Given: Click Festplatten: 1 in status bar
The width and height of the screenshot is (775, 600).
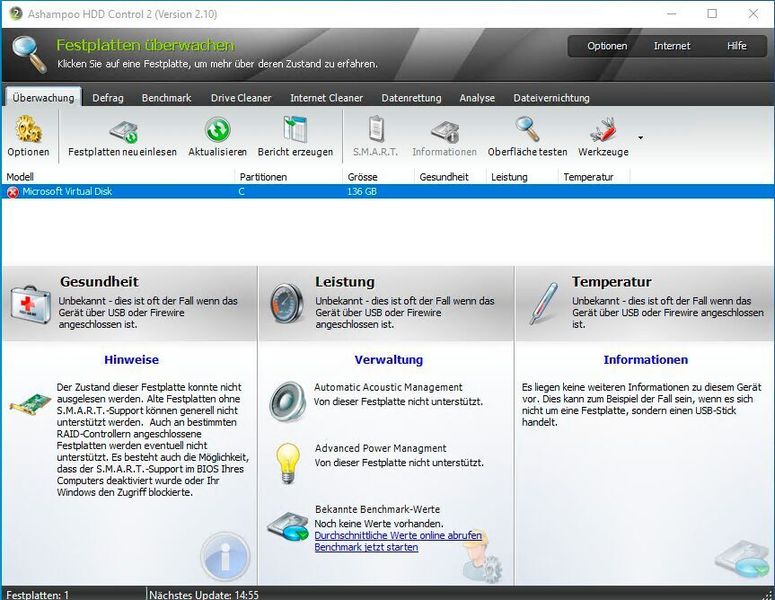Looking at the screenshot, I should click(38, 595).
